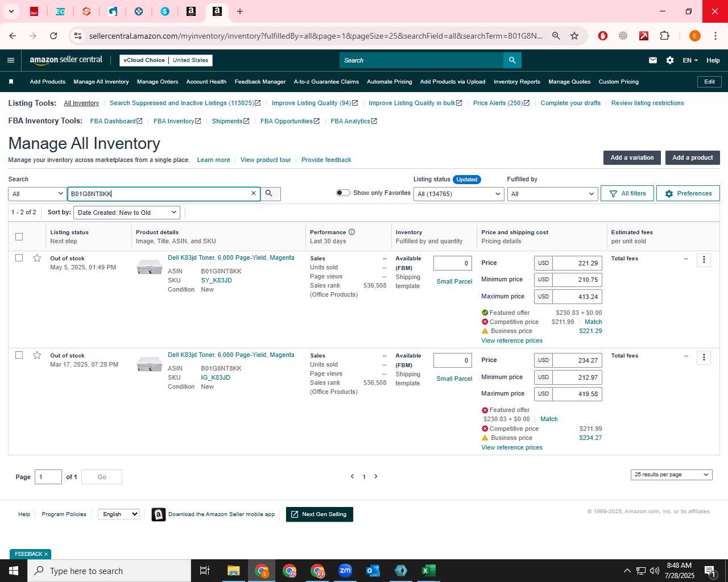This screenshot has width=728, height=582.
Task: Open the Chrome extensions puzzle icon
Action: [x=664, y=36]
